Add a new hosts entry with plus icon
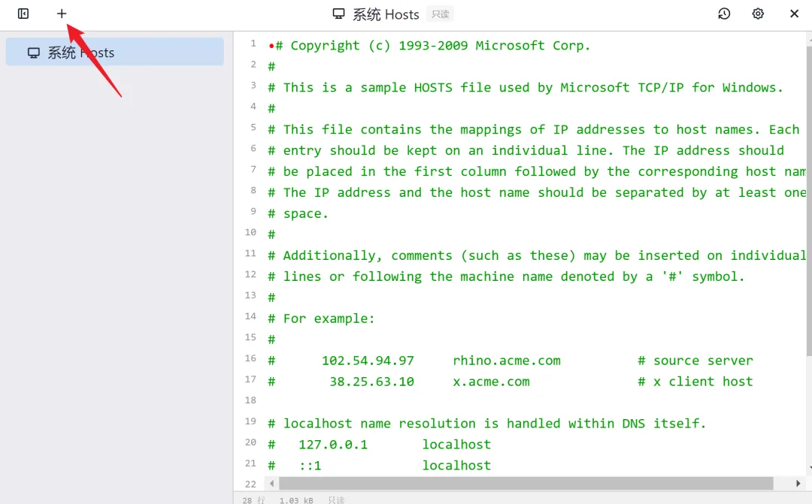 (x=62, y=14)
